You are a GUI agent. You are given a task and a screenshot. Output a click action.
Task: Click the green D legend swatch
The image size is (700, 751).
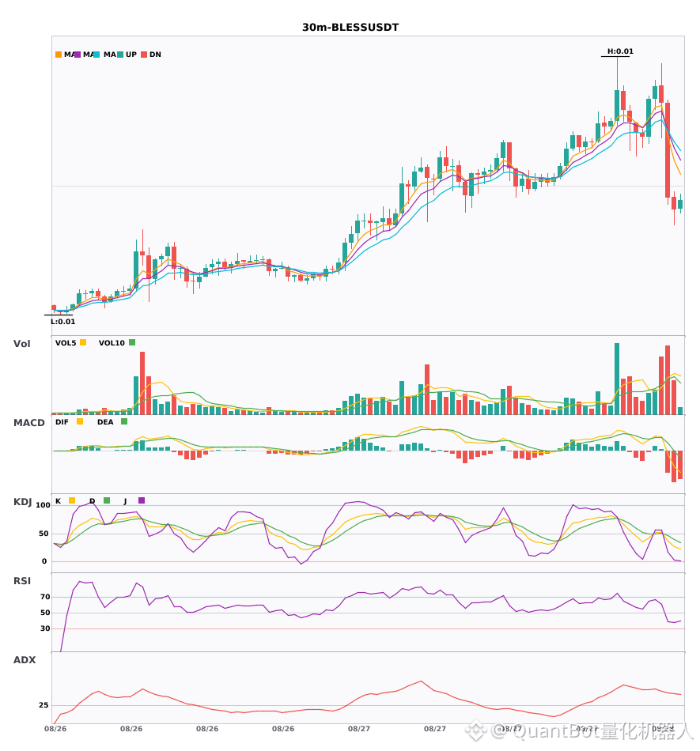tap(107, 500)
